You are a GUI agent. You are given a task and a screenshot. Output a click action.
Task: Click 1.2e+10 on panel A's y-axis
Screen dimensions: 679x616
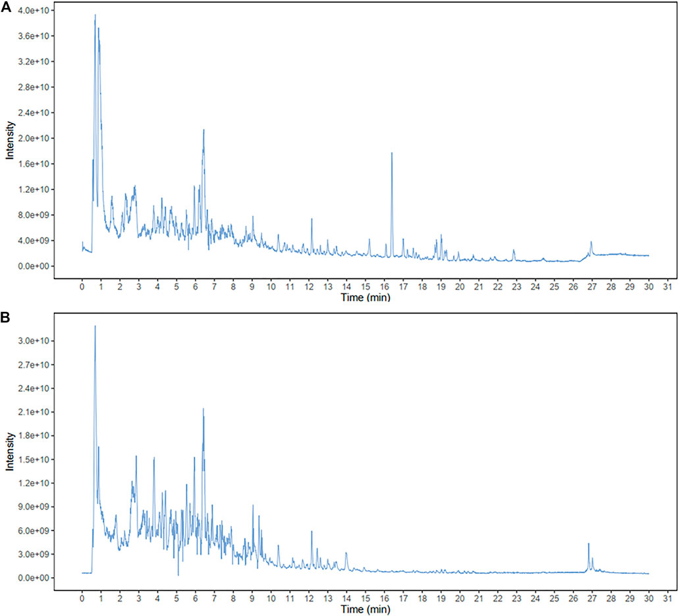34,190
